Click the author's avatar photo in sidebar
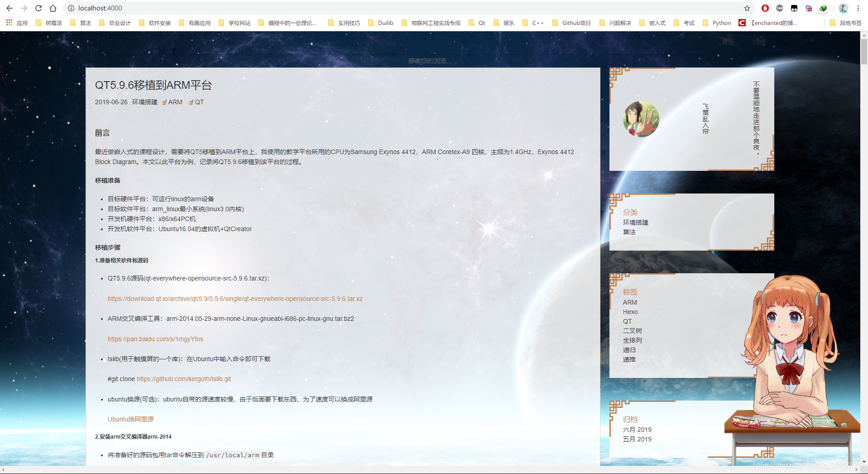This screenshot has height=474, width=868. pyautogui.click(x=640, y=119)
